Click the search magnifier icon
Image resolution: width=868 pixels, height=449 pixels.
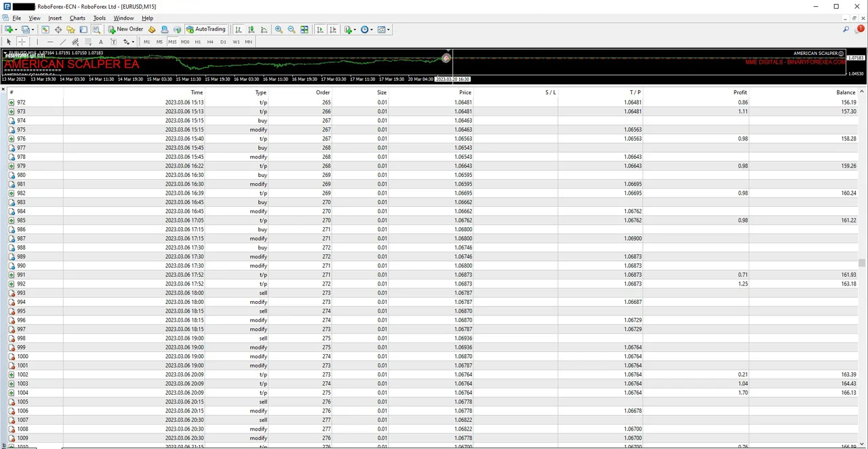(x=846, y=29)
